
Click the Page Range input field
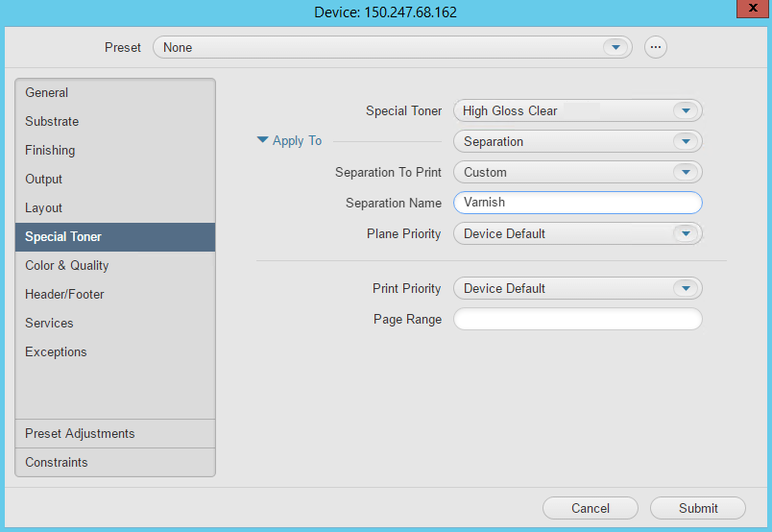(576, 319)
